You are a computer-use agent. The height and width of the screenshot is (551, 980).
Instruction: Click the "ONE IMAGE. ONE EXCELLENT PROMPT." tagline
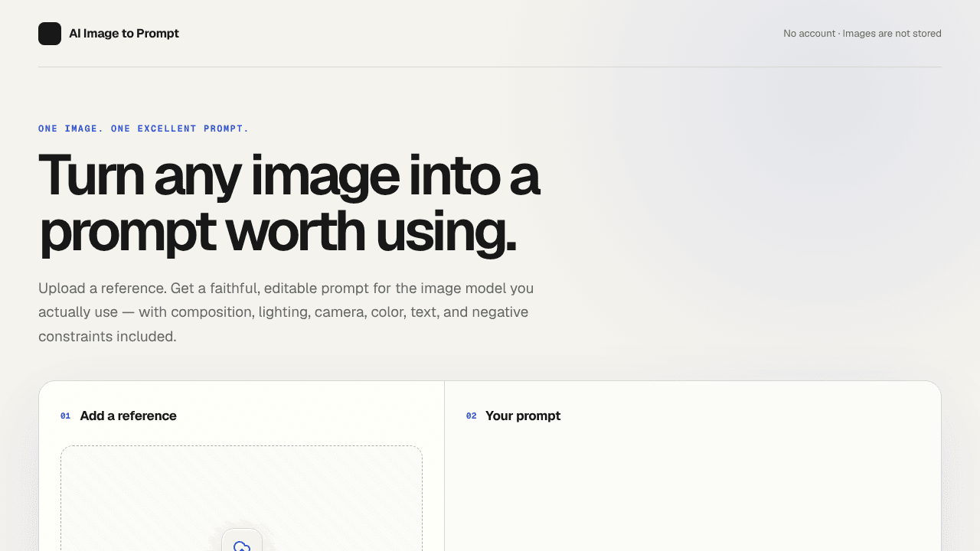click(x=144, y=129)
